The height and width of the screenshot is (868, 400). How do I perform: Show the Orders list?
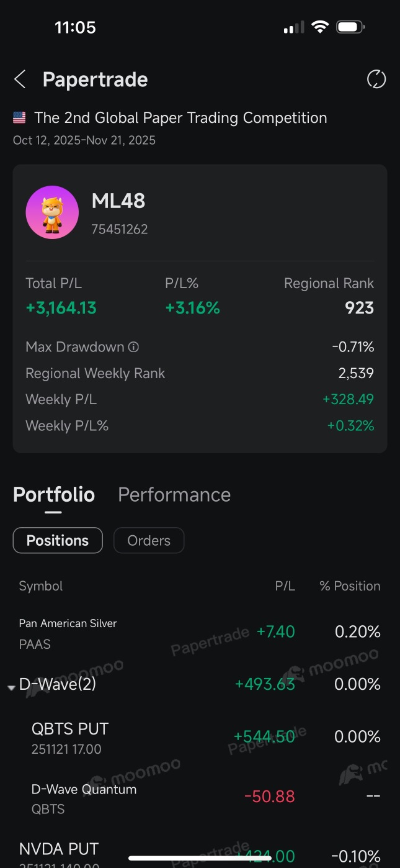[x=149, y=540]
